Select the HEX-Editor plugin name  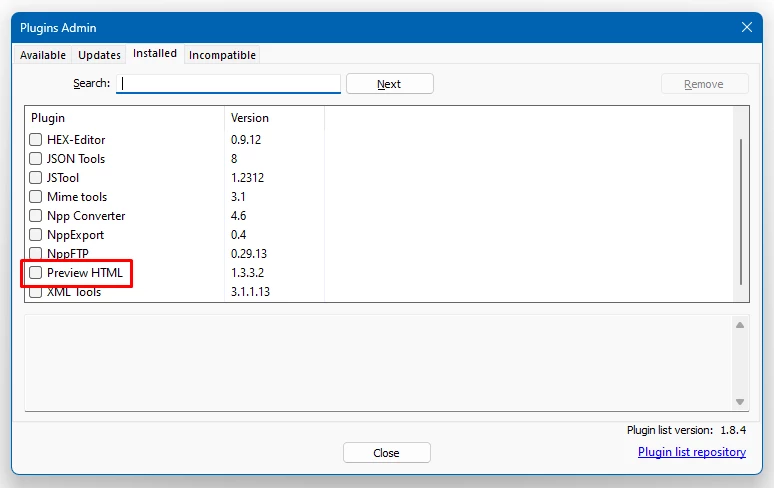point(76,140)
